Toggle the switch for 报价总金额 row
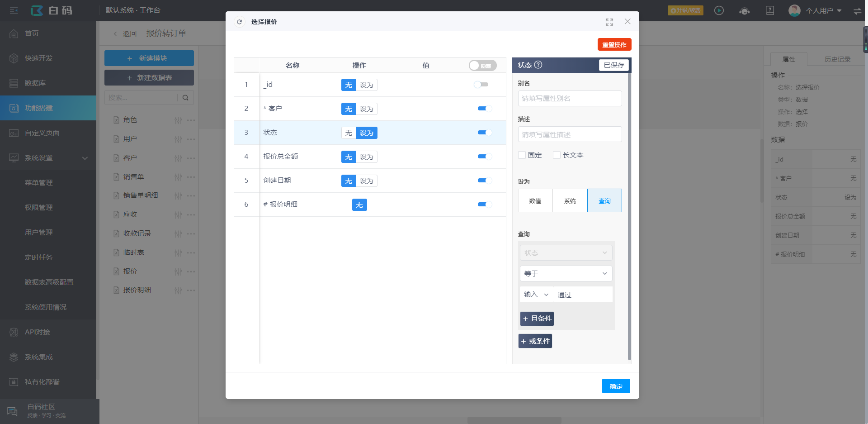The width and height of the screenshot is (868, 424). [x=485, y=157]
